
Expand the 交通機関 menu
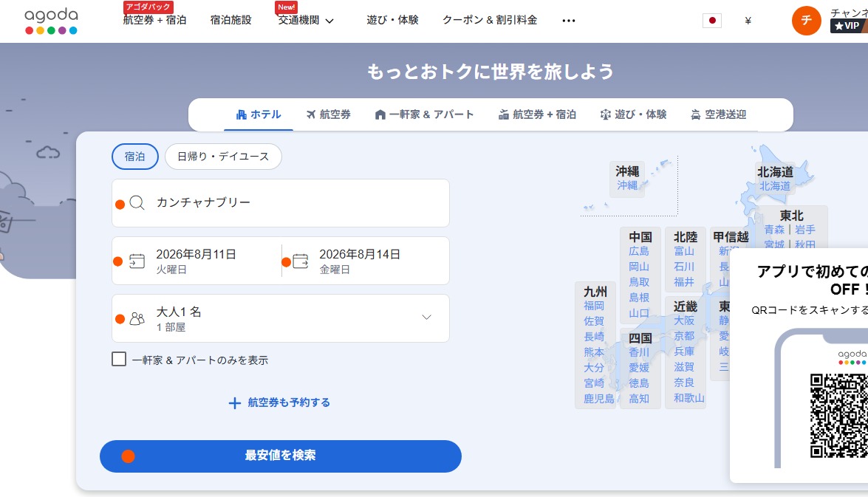tap(306, 21)
